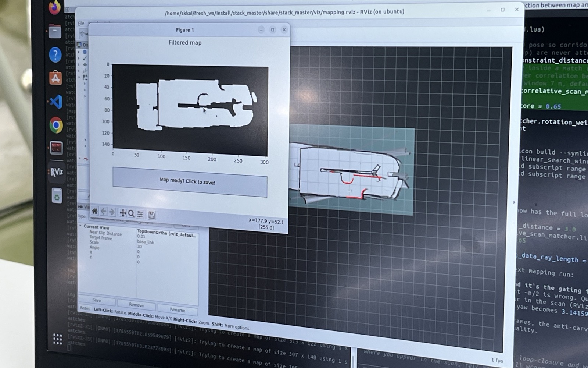Switch to RViz via its dock icon
Viewport: 588px width, 368px height.
click(56, 172)
